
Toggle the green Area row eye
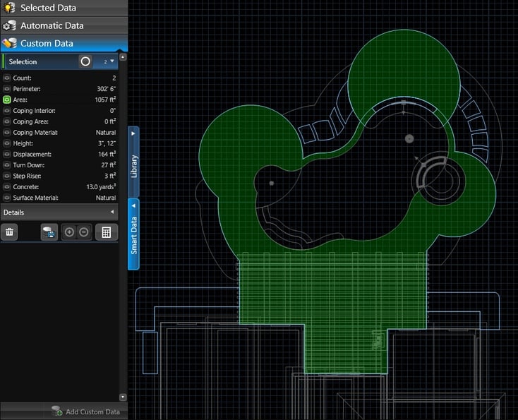tap(6, 100)
